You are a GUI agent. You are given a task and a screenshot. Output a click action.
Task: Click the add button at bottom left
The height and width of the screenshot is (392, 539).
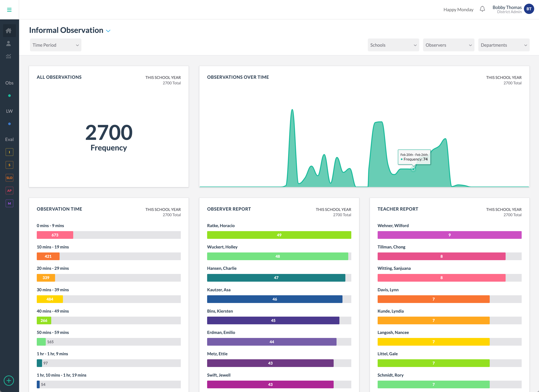click(9, 381)
